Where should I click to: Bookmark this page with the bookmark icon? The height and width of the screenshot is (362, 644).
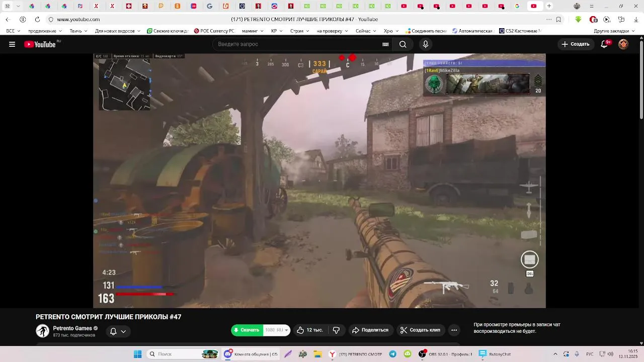point(558,19)
